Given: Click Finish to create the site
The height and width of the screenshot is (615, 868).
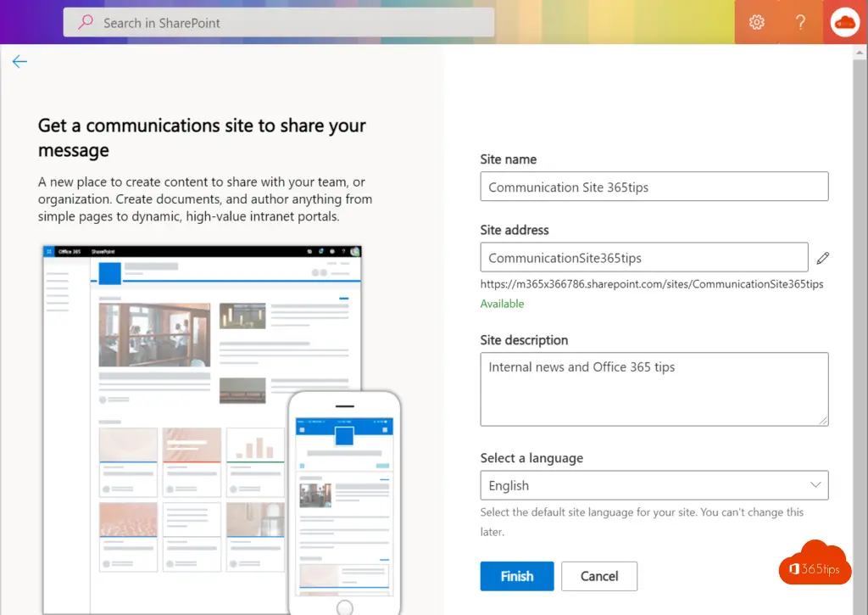Looking at the screenshot, I should pyautogui.click(x=516, y=576).
